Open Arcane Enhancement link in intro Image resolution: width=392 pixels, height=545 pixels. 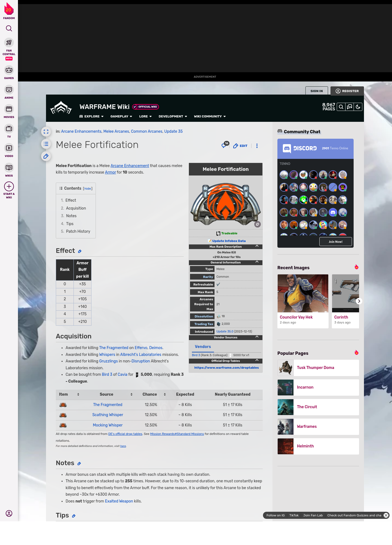(x=130, y=166)
